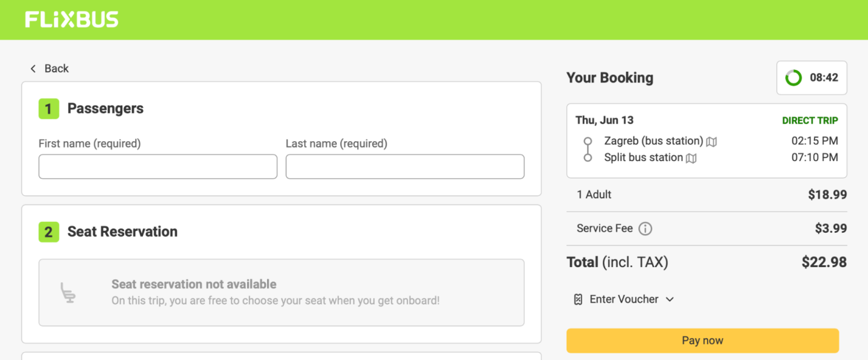
Task: Click the route line stops icon
Action: 588,150
